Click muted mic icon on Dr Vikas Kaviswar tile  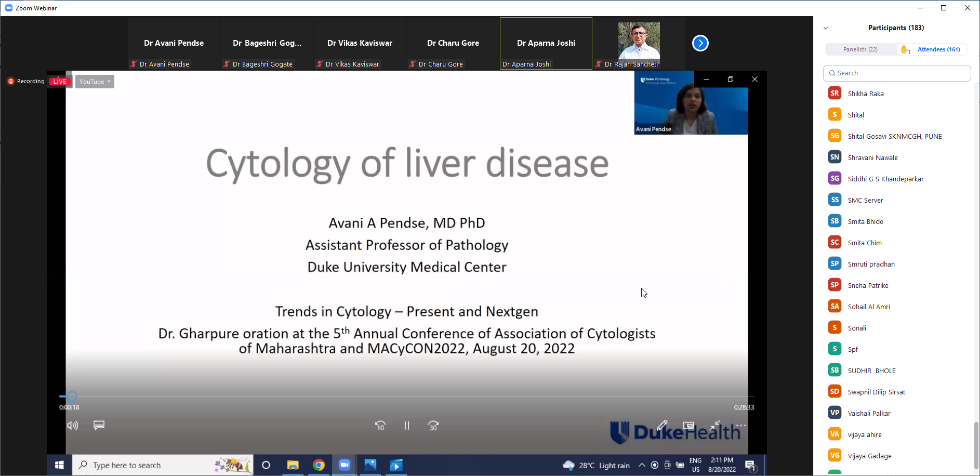pos(320,64)
